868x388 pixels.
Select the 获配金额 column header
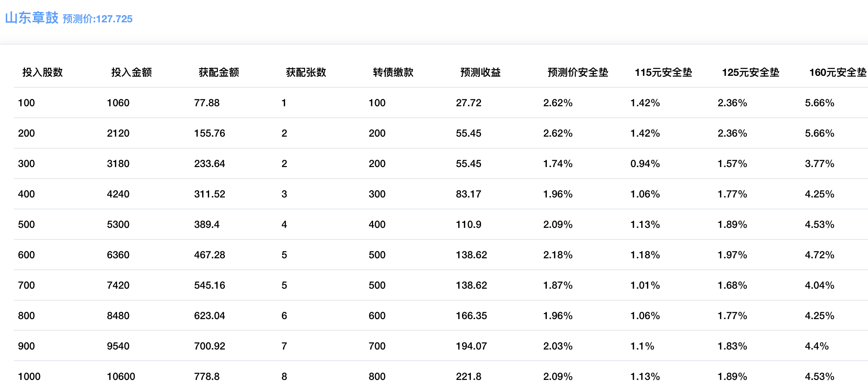tap(219, 72)
